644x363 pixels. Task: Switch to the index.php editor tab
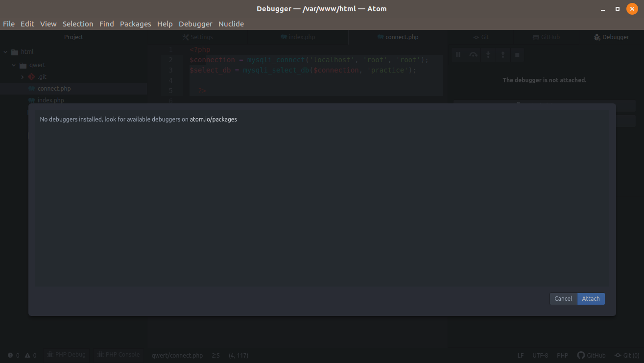[298, 37]
